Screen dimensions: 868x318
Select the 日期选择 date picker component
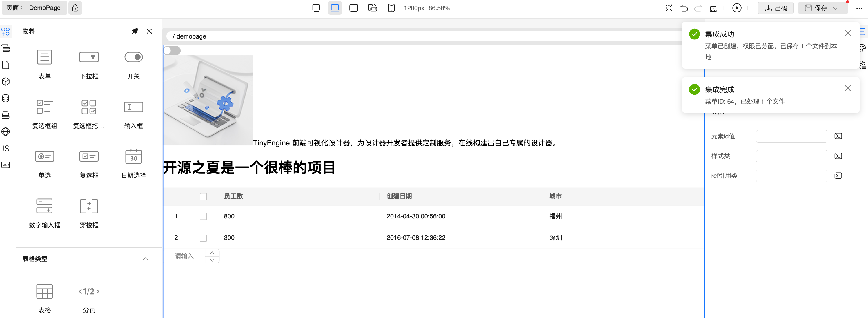pos(133,157)
